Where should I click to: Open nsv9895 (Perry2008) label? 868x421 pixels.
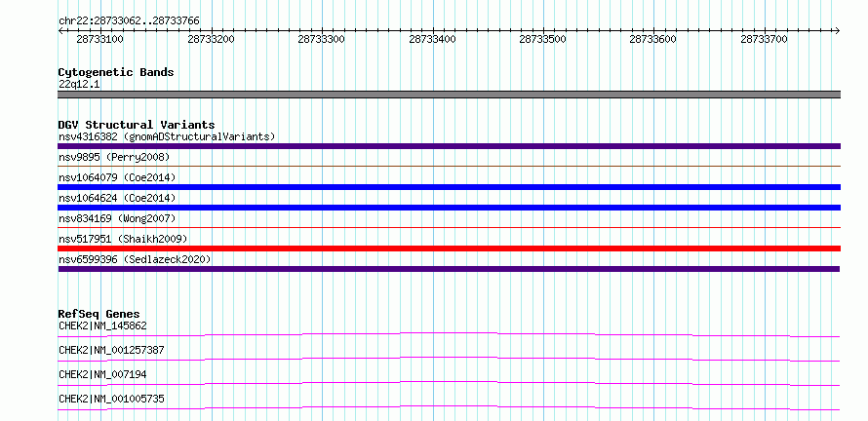[x=114, y=157]
